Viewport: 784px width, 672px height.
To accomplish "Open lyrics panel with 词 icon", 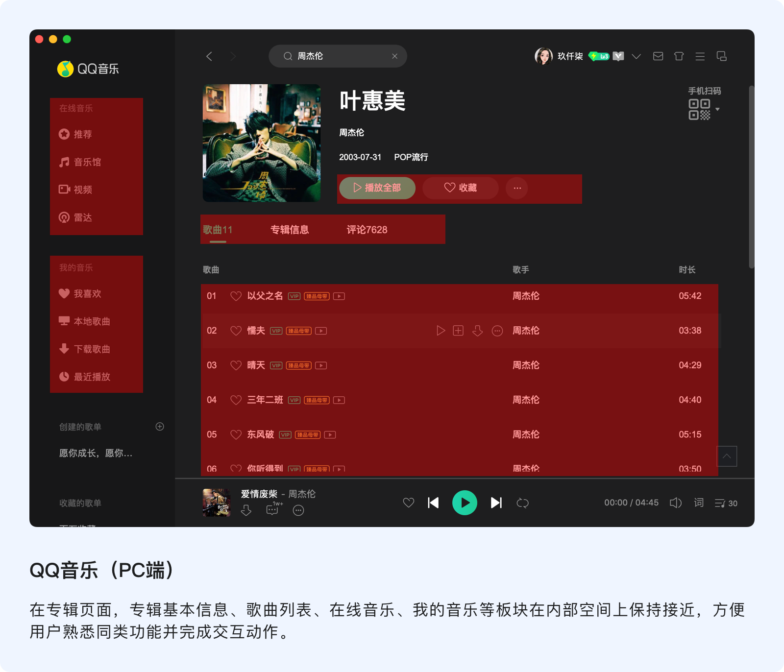I will point(699,503).
